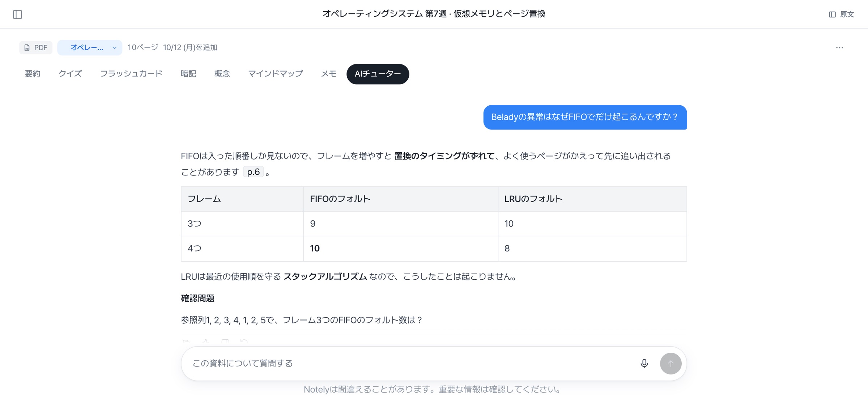This screenshot has height=398, width=868.
Task: Click the bold 10 FIFO fault cell
Action: pyautogui.click(x=400, y=249)
